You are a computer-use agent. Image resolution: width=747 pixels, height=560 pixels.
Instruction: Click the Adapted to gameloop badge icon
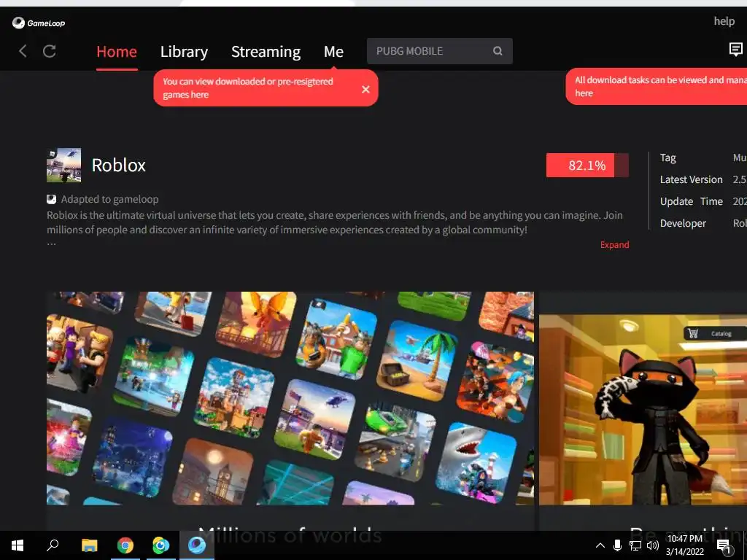(x=52, y=199)
